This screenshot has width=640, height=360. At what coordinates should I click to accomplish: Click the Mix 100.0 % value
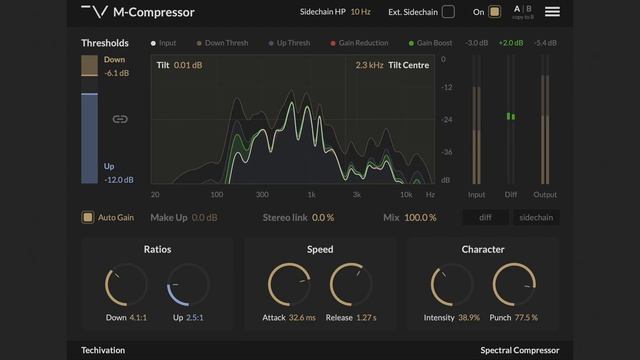tap(420, 218)
